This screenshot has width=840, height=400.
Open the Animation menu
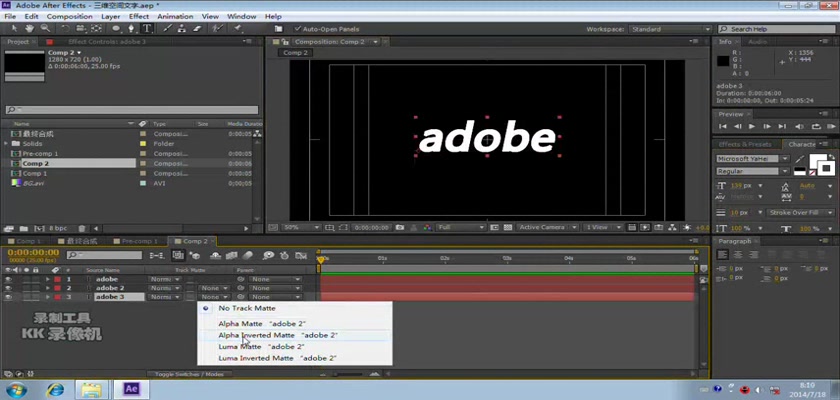175,17
